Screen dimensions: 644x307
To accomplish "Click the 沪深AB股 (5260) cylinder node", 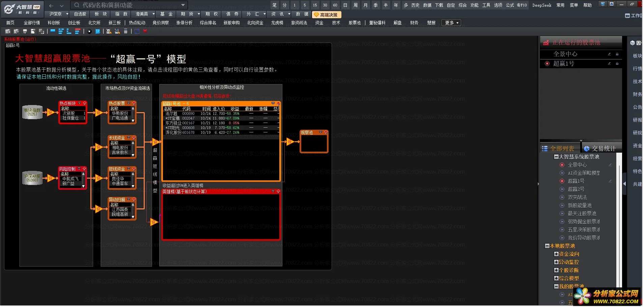I will (x=32, y=178).
